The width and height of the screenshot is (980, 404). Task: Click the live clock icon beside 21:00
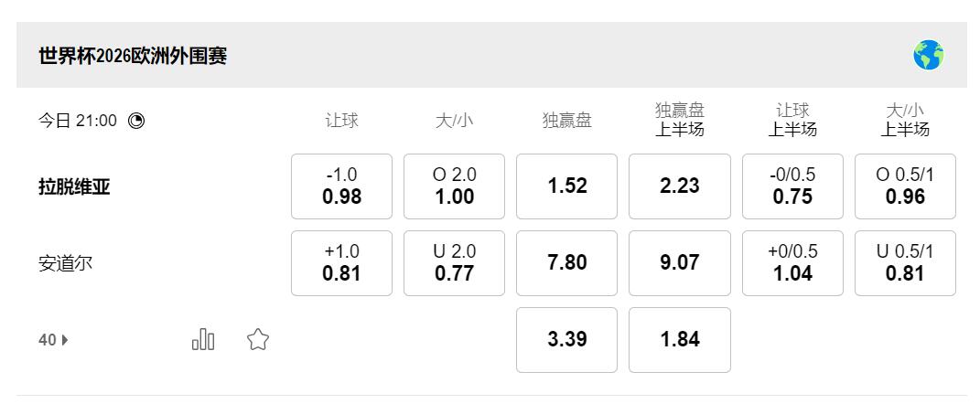(136, 121)
